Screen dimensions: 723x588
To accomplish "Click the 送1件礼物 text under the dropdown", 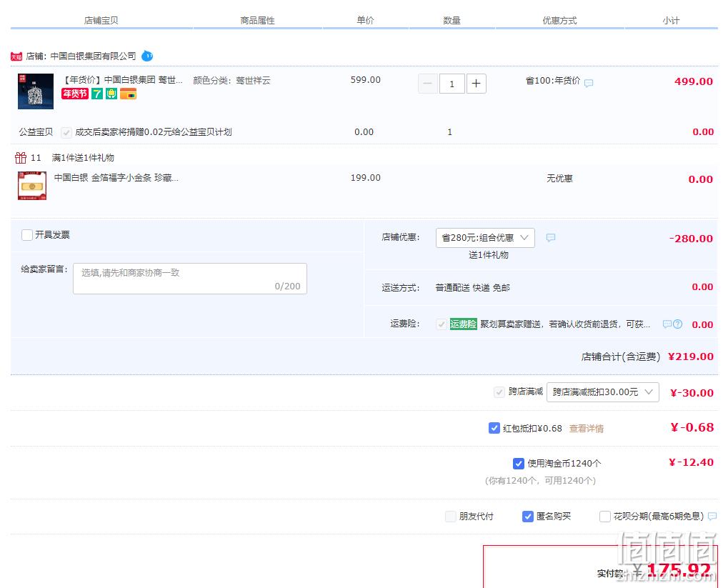I will [488, 255].
